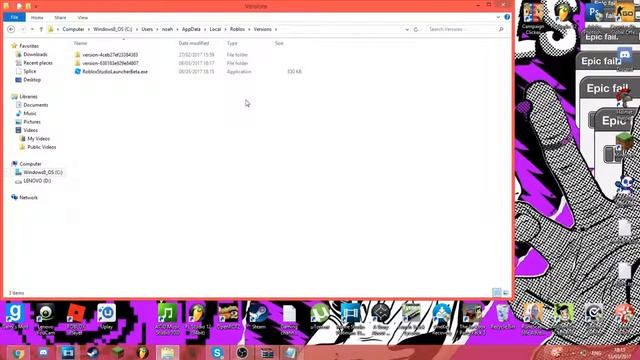Open Steam from the taskbar
This screenshot has height=360, width=640.
click(93, 353)
